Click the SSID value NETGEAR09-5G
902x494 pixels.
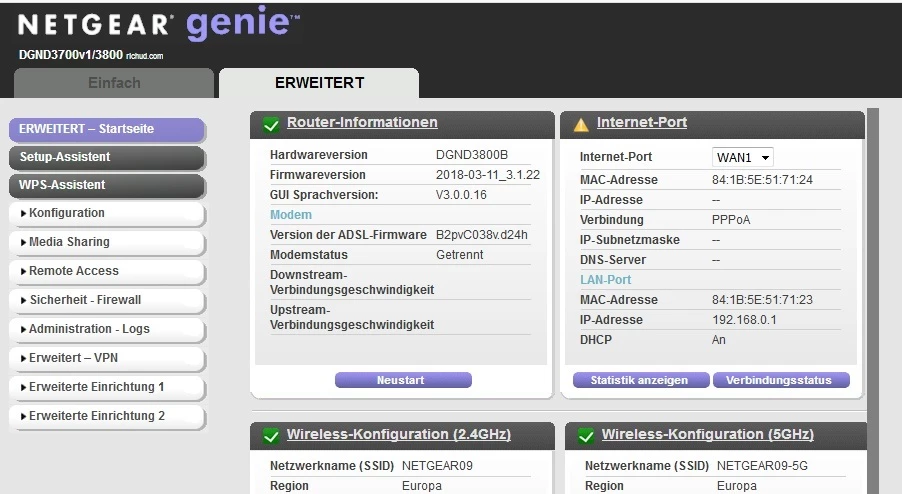point(762,466)
